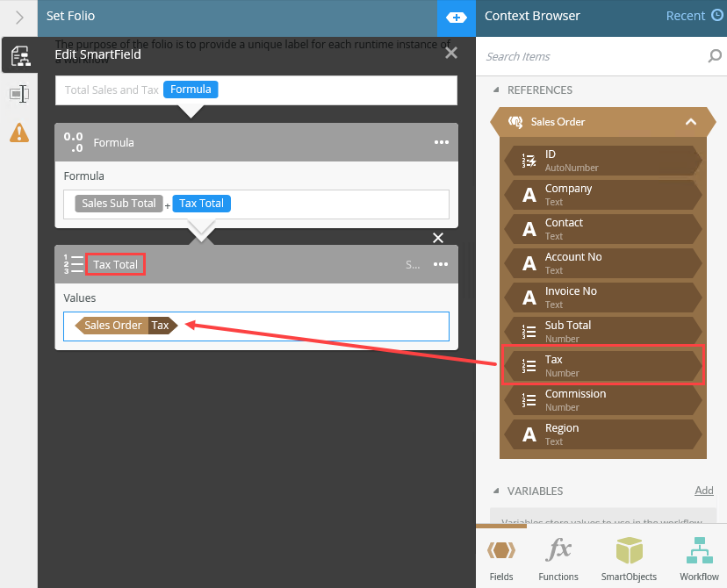Select the Sub Total number field

602,332
